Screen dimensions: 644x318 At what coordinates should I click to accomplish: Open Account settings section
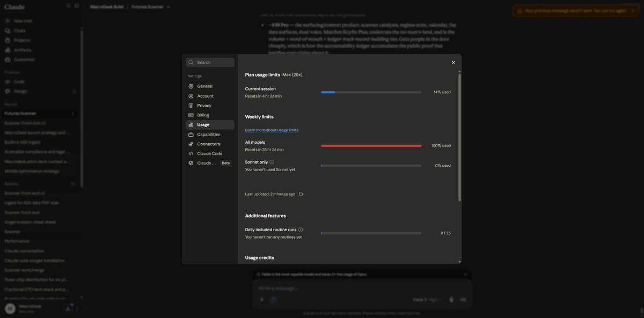210,96
